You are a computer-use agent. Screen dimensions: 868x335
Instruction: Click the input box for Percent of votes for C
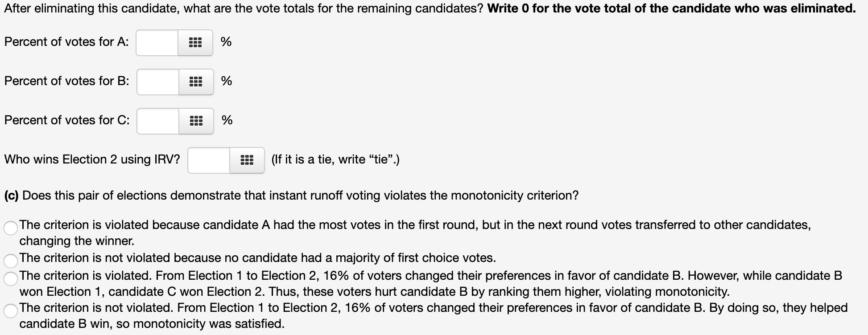click(x=157, y=120)
